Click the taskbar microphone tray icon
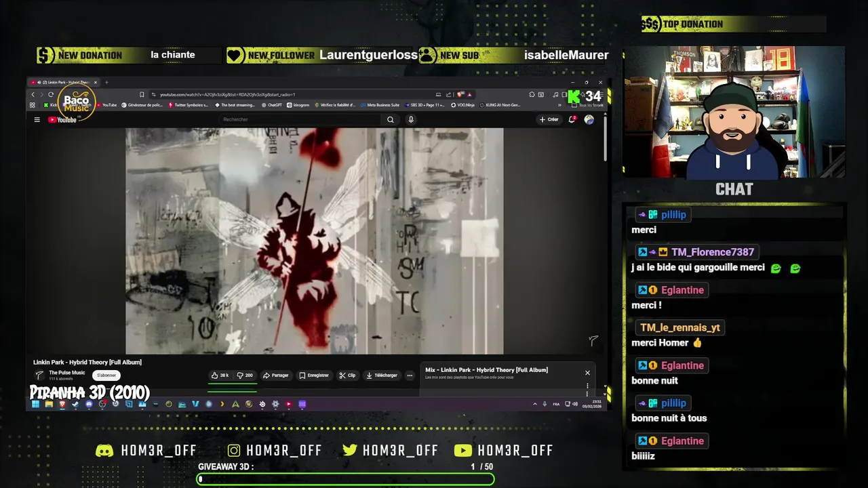 (x=545, y=404)
